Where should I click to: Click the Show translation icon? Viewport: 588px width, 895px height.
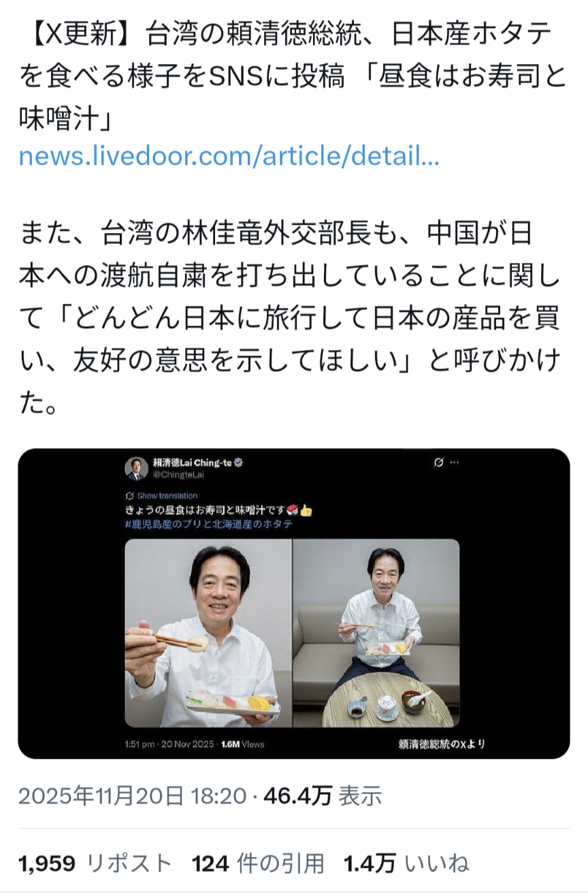[130, 496]
